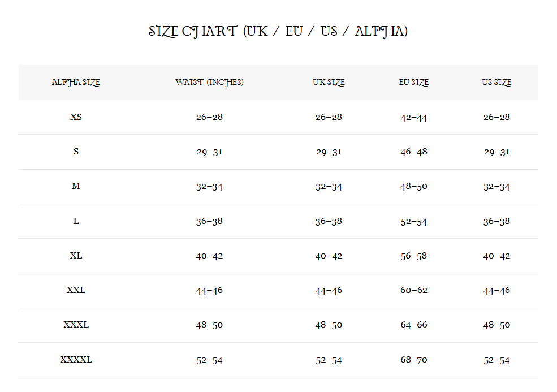Click the XXXL alpha size cell
The height and width of the screenshot is (392, 557).
(x=76, y=325)
